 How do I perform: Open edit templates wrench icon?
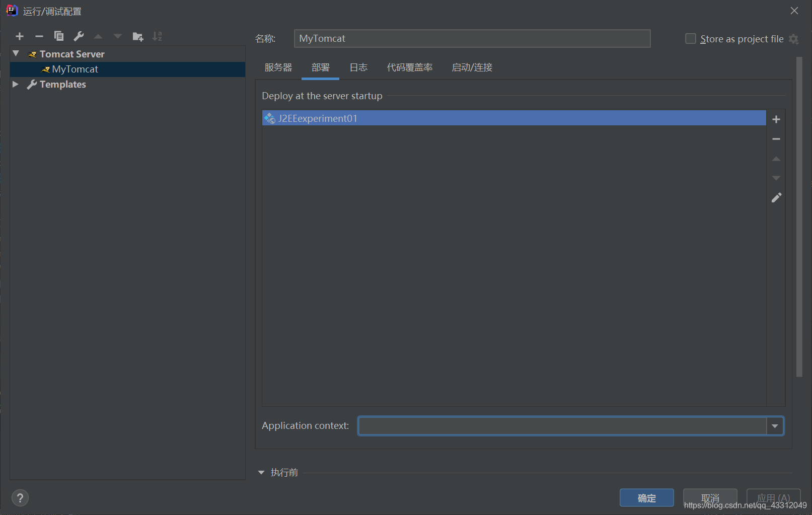click(x=79, y=36)
